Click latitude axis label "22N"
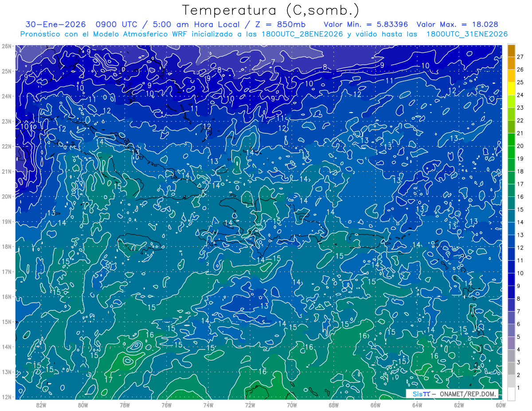This screenshot has height=411, width=532. [x=6, y=146]
